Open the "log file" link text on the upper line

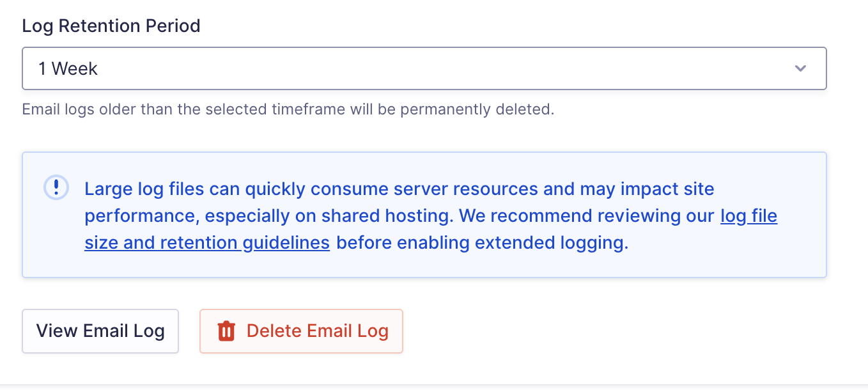click(x=748, y=216)
